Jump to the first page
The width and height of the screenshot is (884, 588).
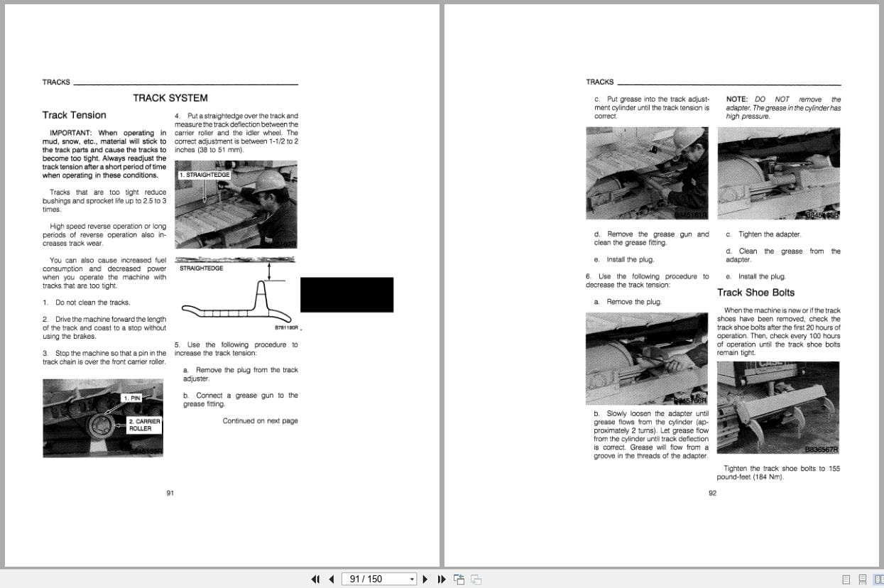click(x=316, y=579)
